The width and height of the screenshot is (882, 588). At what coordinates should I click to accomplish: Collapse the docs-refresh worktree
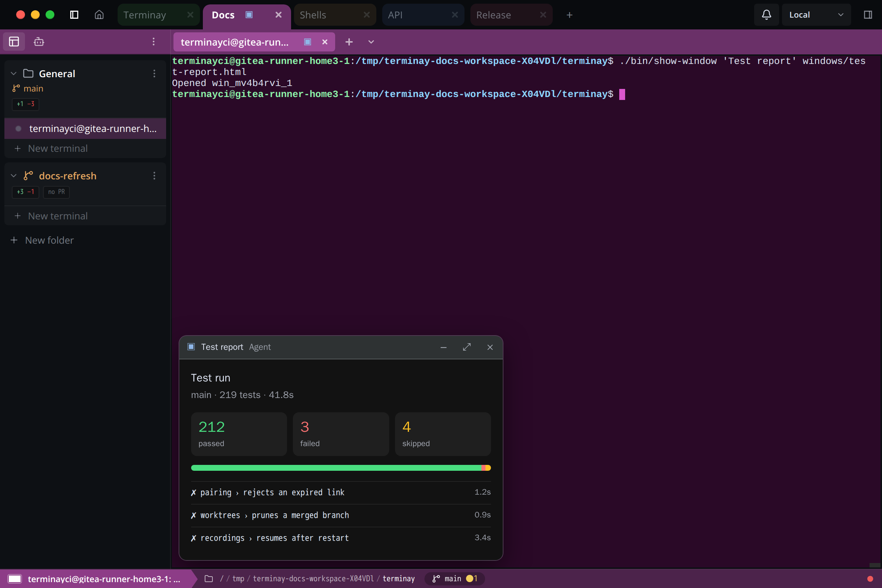coord(14,176)
